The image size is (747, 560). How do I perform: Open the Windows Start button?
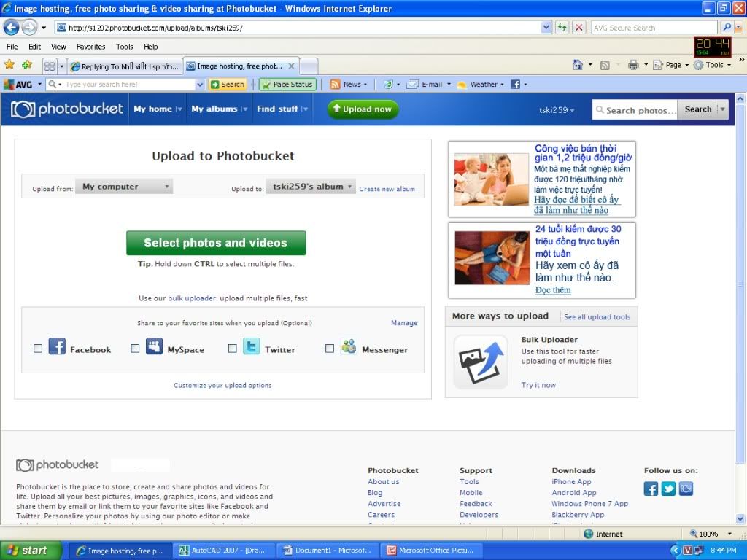31,551
